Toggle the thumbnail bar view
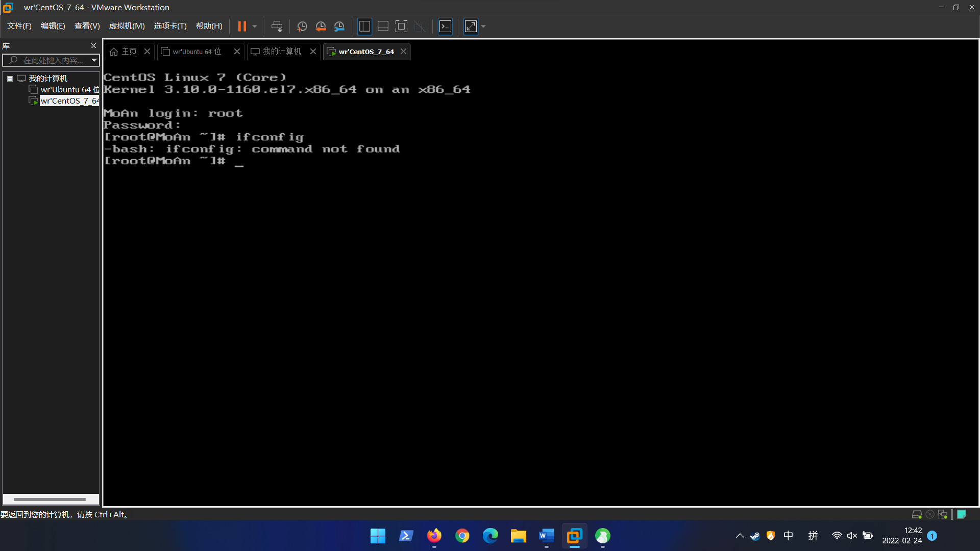This screenshot has width=980, height=551. (383, 27)
